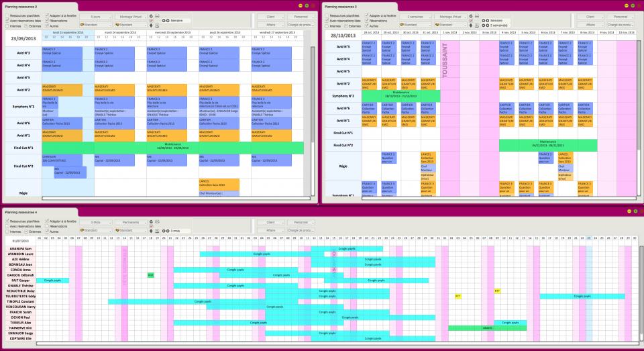This screenshot has height=351, width=644.
Task: Click refresh icon in Planning ressources 3
Action: tap(471, 16)
